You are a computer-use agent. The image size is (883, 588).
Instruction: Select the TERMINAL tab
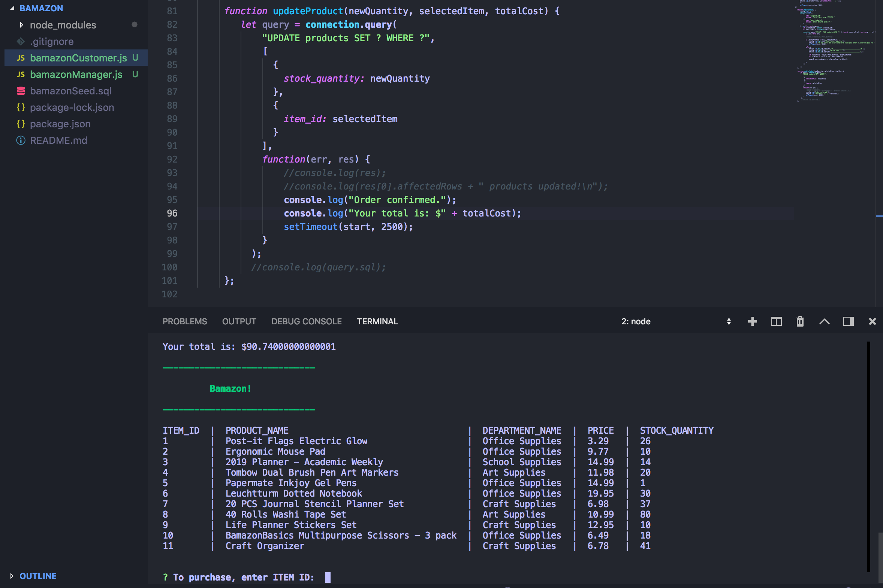click(x=377, y=321)
